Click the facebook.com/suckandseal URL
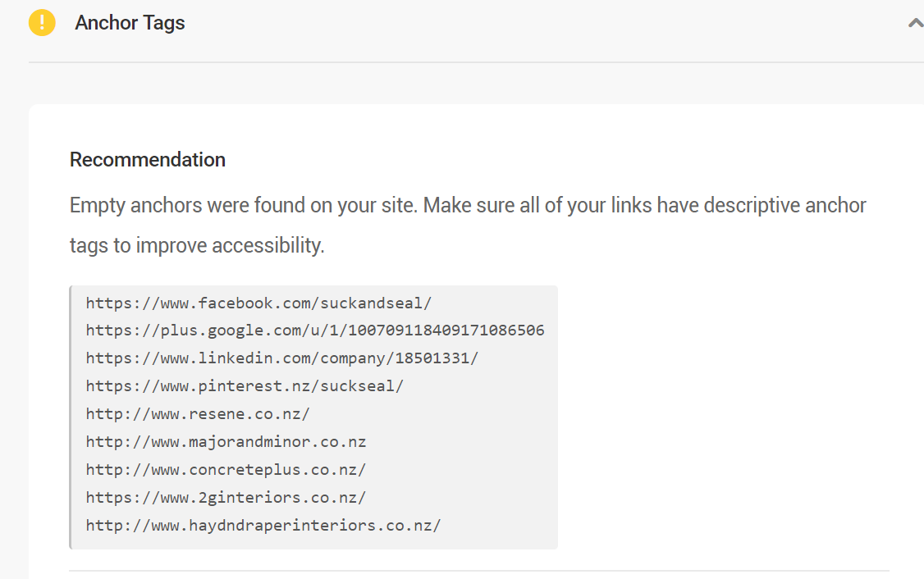This screenshot has height=579, width=924. (x=258, y=303)
